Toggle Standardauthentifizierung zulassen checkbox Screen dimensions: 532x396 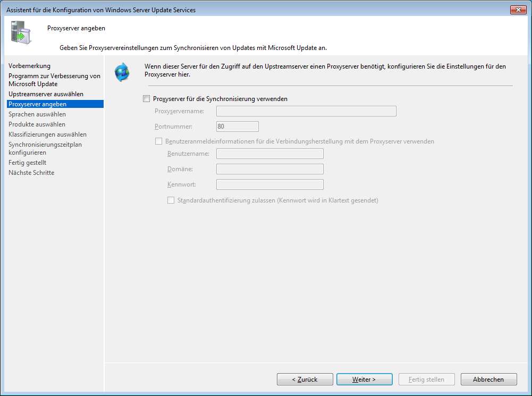171,200
